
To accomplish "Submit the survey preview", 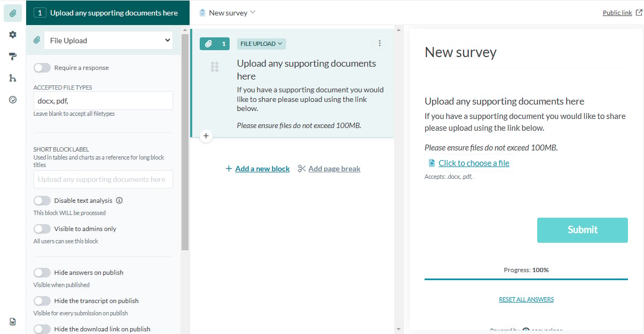I will [582, 230].
